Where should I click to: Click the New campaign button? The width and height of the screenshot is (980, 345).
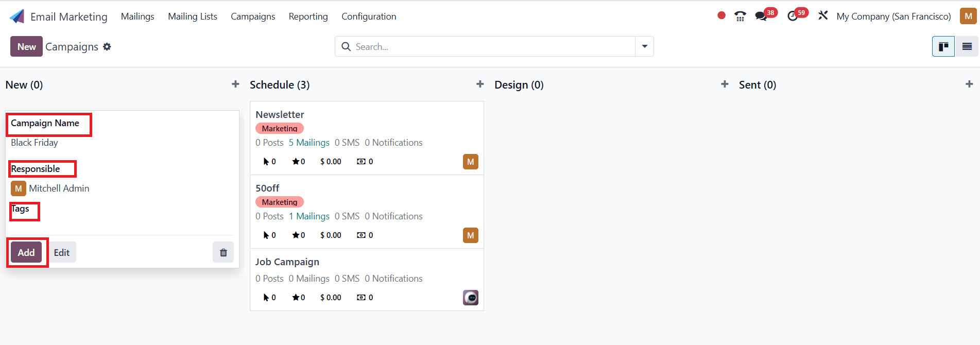26,46
